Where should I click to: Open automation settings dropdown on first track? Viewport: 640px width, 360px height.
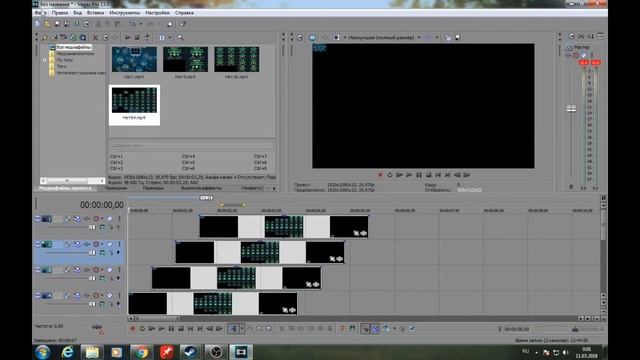point(102,219)
